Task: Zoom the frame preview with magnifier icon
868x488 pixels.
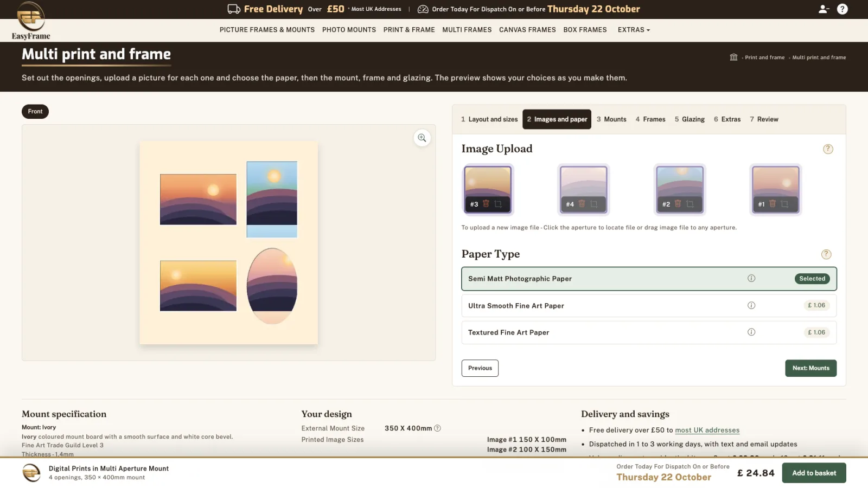Action: (422, 138)
